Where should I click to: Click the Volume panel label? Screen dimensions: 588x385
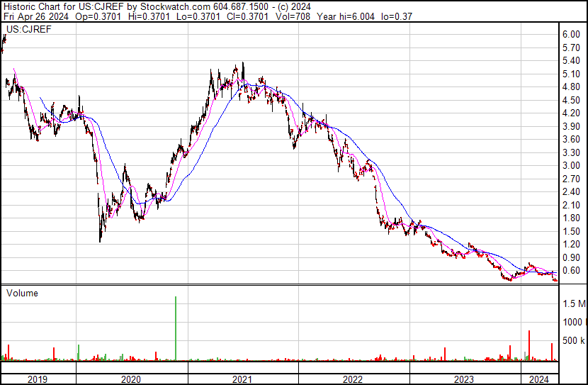tap(22, 293)
